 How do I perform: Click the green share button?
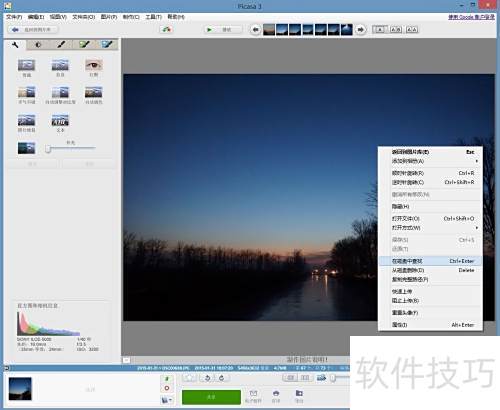[211, 397]
